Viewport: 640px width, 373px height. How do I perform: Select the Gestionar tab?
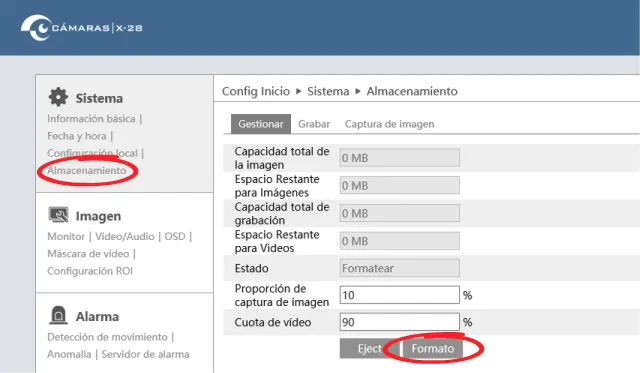[x=261, y=124]
